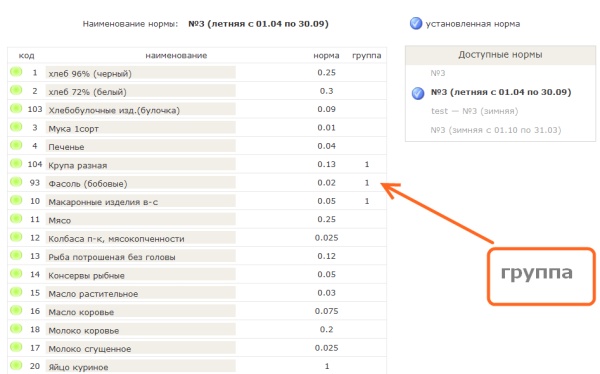Click the Макаронные изделия в-с name field
Screen dimensions: 600x374
coord(140,201)
